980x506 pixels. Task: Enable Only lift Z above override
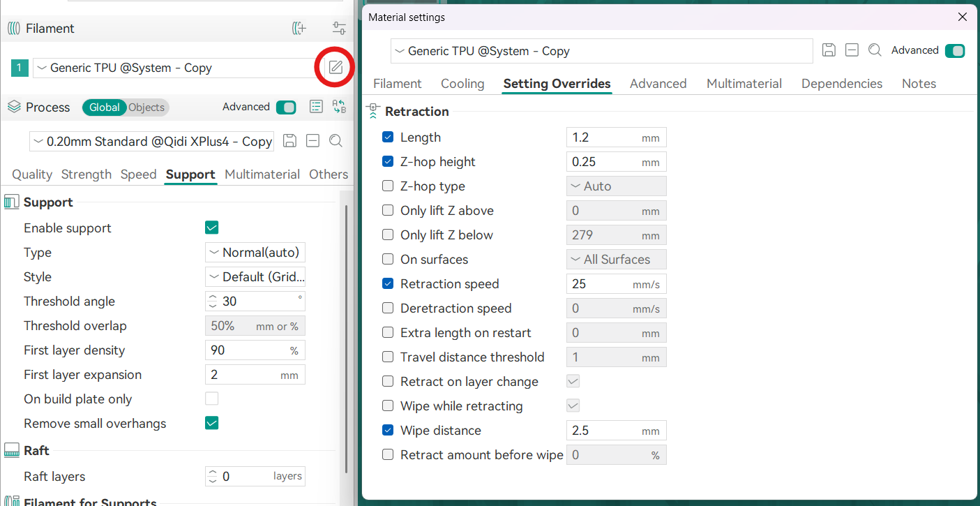coord(388,211)
